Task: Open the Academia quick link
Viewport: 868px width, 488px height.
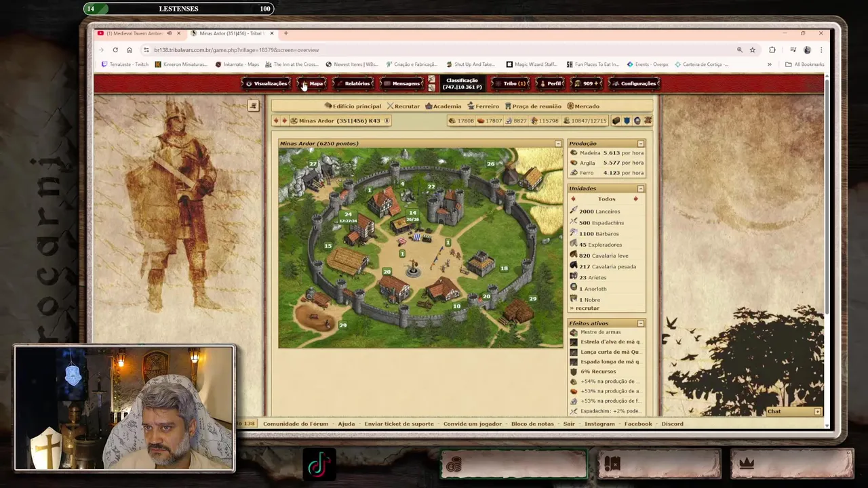Action: click(443, 106)
